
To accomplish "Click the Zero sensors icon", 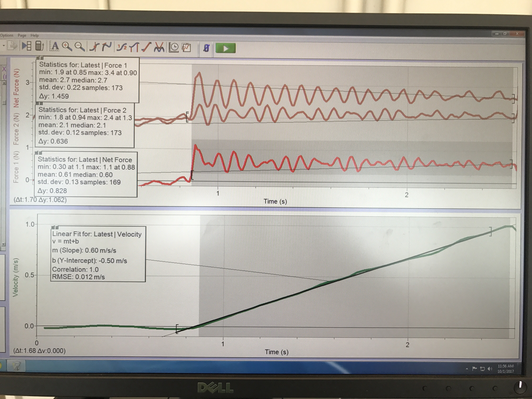I will click(x=206, y=48).
